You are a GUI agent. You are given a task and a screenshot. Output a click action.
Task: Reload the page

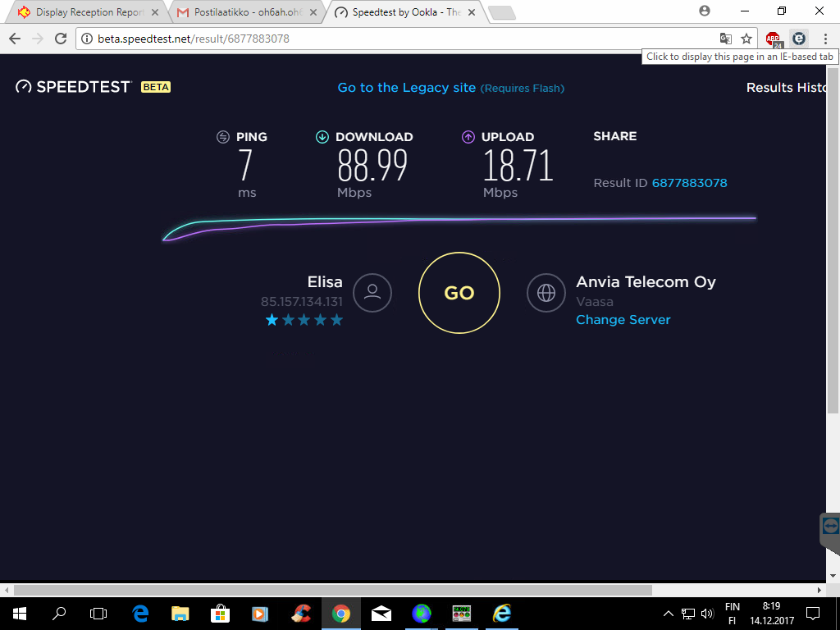pyautogui.click(x=61, y=39)
